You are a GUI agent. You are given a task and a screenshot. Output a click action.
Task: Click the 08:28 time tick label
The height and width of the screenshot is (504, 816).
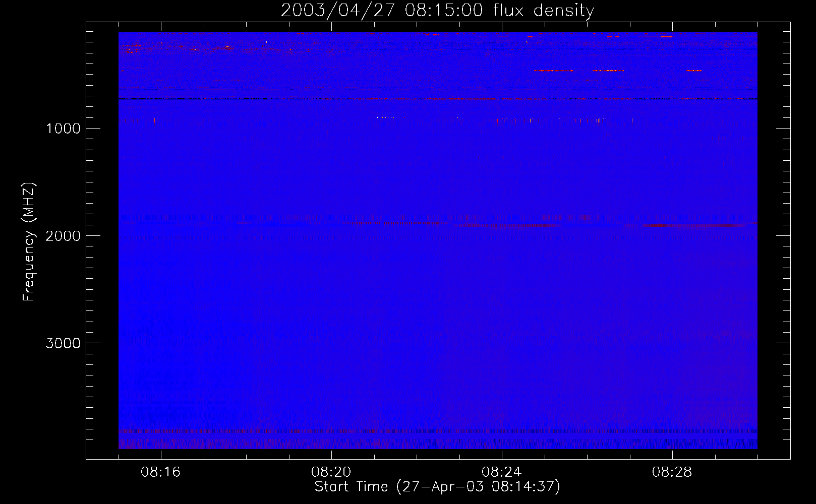[672, 472]
